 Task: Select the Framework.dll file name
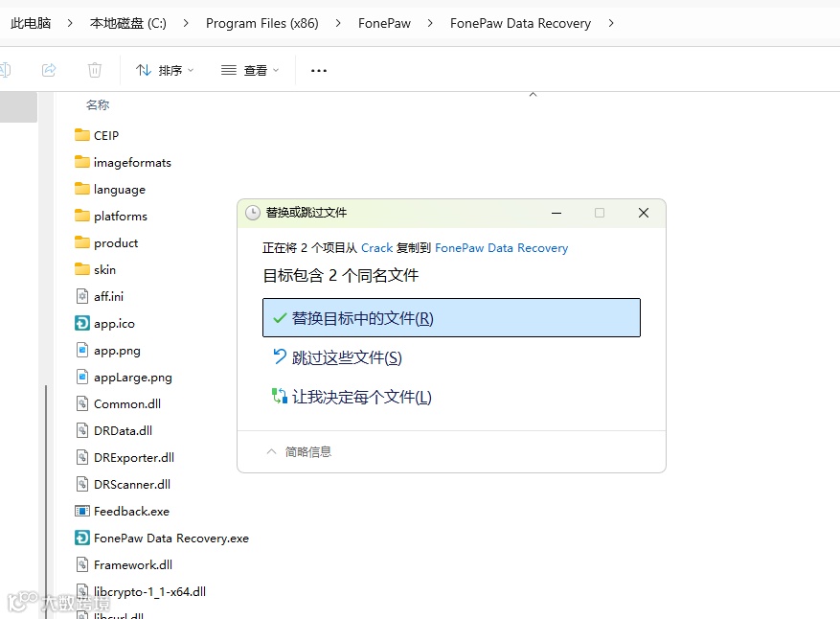133,565
